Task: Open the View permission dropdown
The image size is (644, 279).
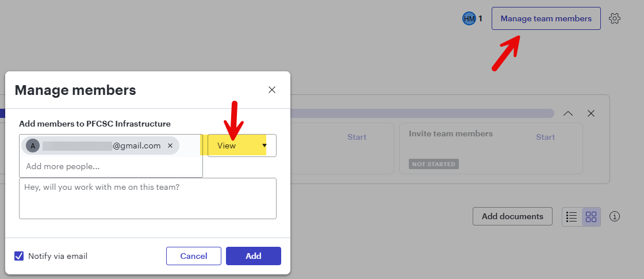Action: point(241,146)
